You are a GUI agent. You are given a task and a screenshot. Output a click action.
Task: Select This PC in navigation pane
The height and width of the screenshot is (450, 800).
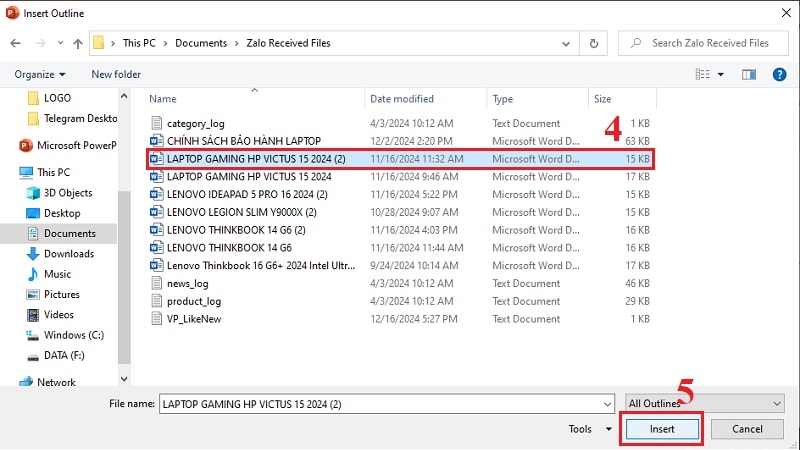tap(54, 172)
